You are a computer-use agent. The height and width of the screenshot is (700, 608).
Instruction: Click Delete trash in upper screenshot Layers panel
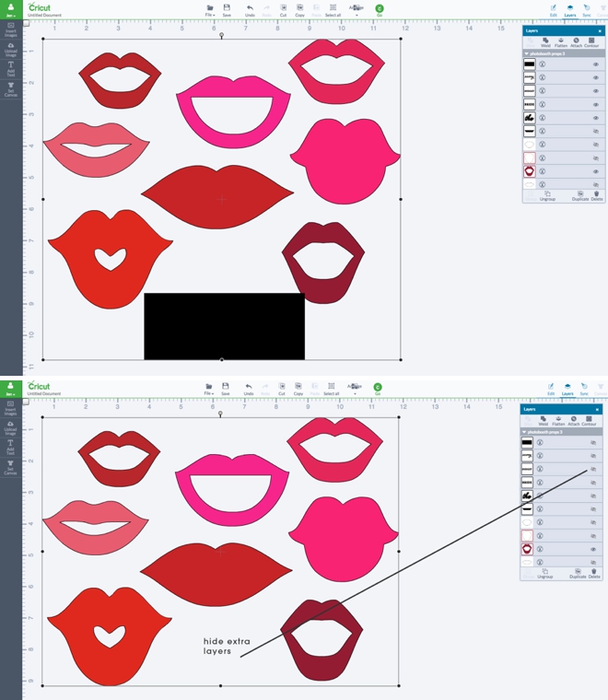coord(597,196)
